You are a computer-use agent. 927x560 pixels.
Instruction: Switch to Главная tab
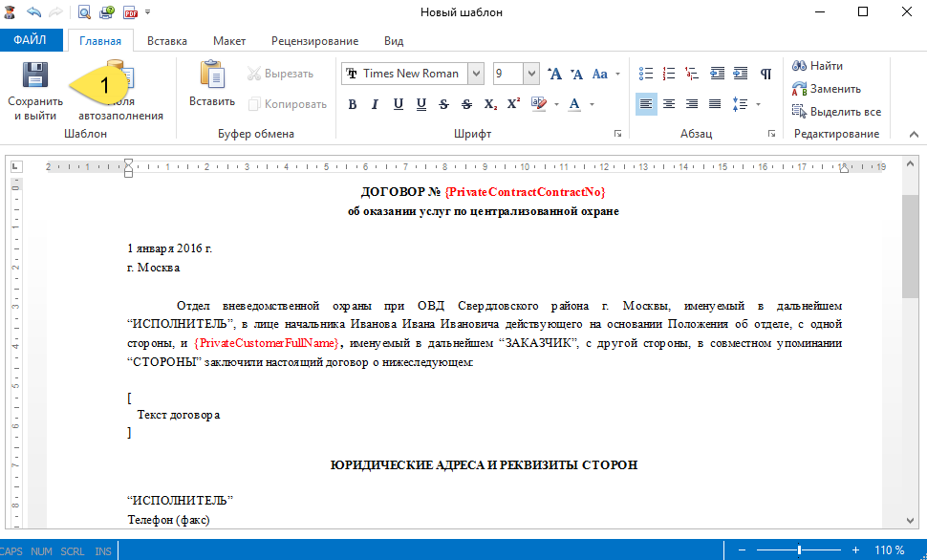click(x=100, y=41)
